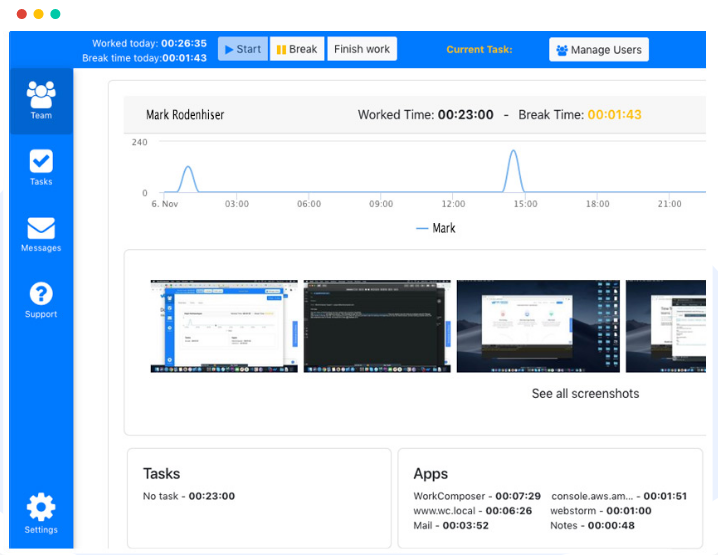
Task: Select the Mark Rodenhiser name header
Action: tap(185, 115)
